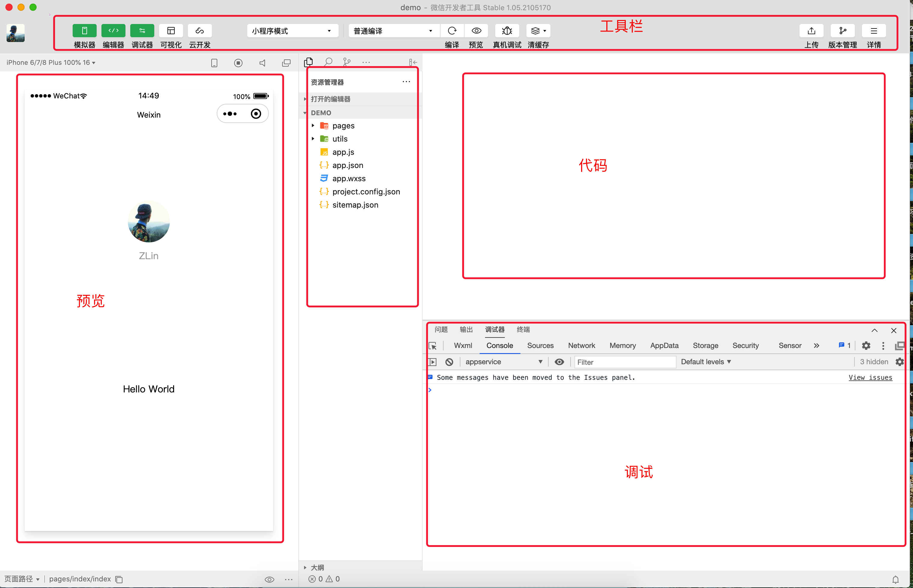Toggle the Simulator (模拟器) panel
Screen dimensions: 913x588
click(x=84, y=31)
